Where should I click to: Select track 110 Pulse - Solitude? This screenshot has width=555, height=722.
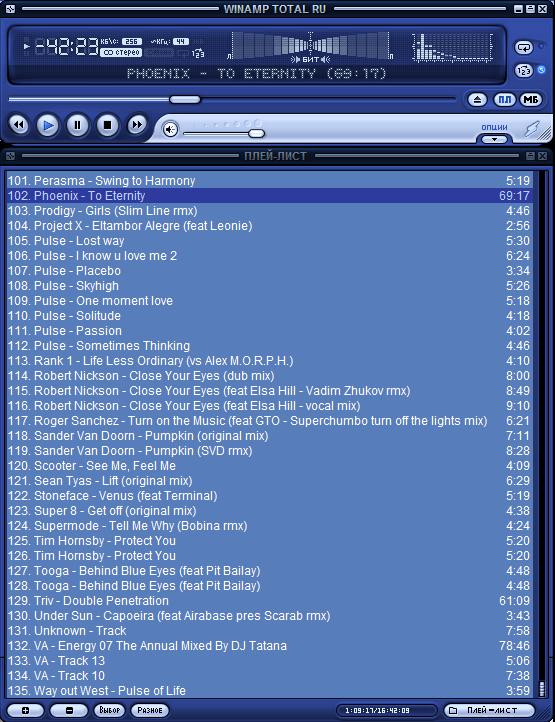(x=269, y=315)
